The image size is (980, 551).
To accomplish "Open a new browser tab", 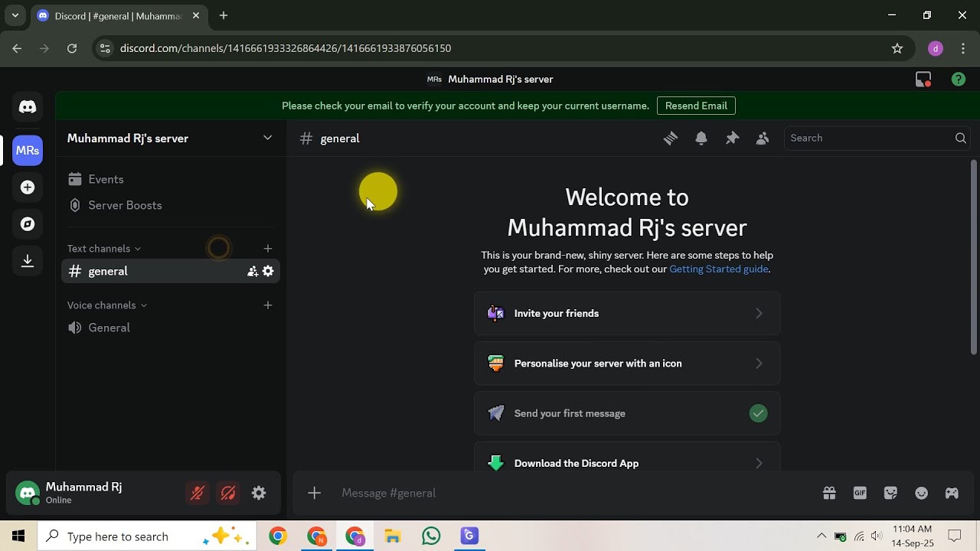I will point(224,15).
